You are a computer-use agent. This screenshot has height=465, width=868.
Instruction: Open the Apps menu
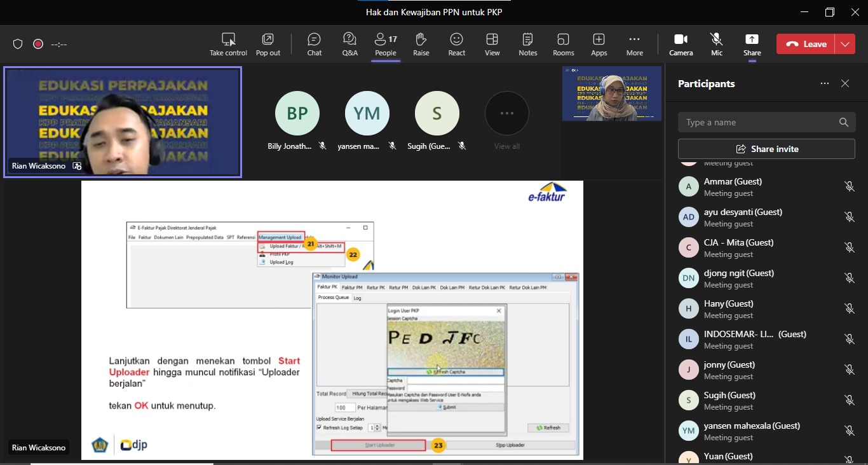pos(599,45)
